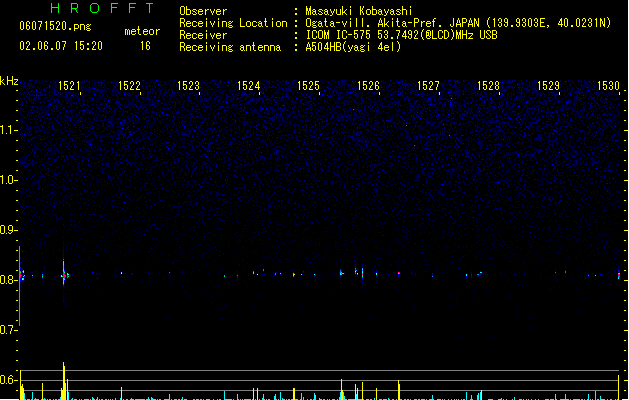
Task: Click the 1522 time marker
Action: click(129, 86)
